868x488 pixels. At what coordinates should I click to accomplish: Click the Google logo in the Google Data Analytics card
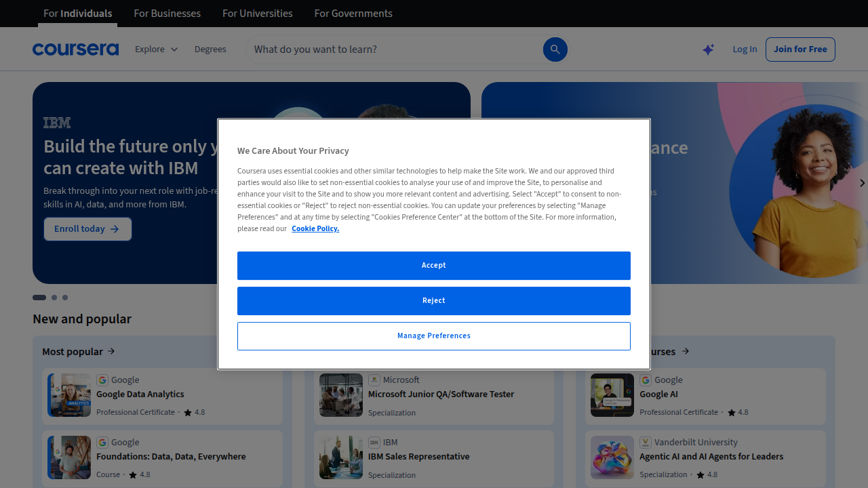point(102,380)
